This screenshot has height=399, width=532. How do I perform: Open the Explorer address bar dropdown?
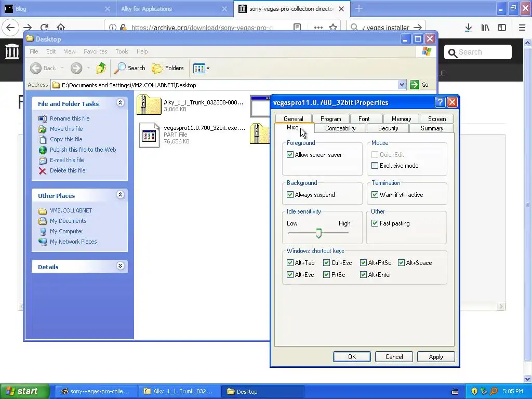402,85
